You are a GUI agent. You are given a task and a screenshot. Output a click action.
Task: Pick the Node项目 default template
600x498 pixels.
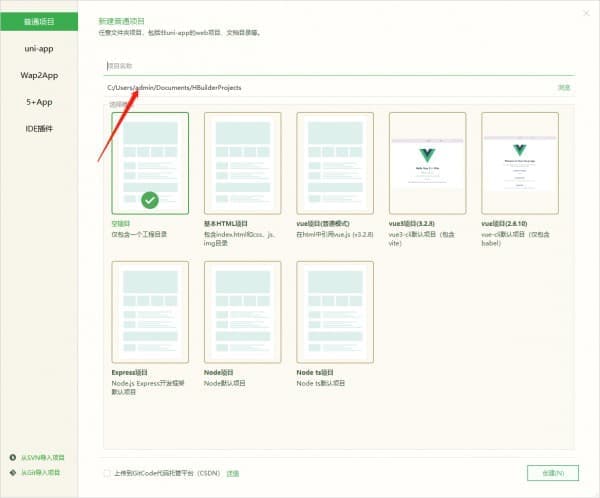[242, 312]
